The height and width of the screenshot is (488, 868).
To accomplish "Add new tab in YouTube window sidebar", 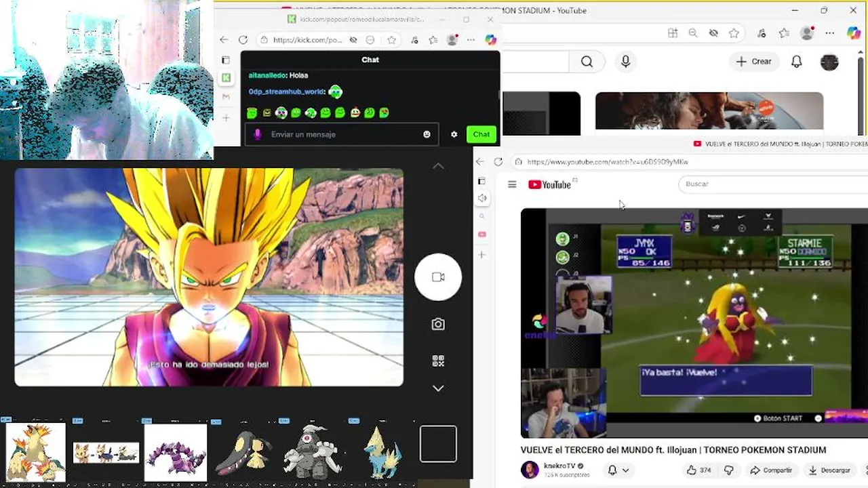I will [482, 255].
